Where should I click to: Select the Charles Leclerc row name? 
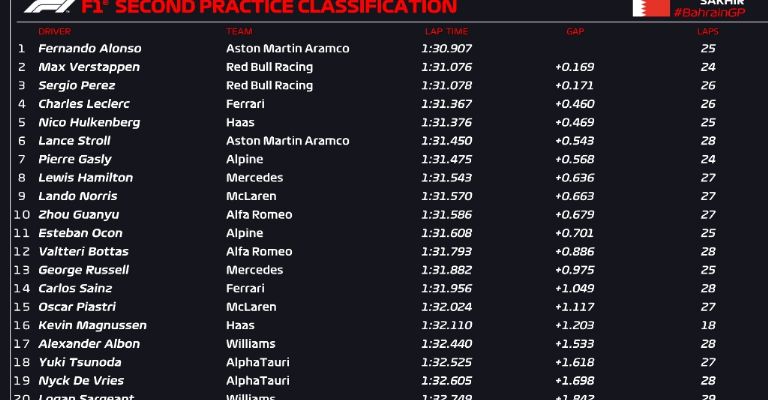[x=84, y=104]
